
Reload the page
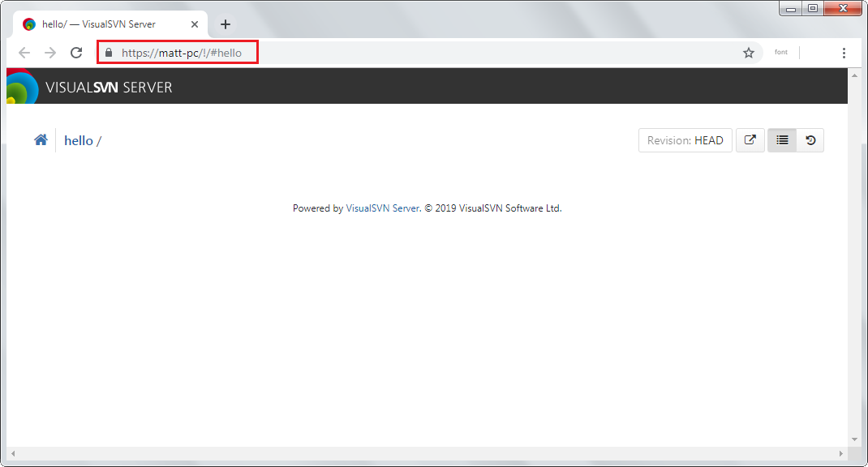coord(76,53)
